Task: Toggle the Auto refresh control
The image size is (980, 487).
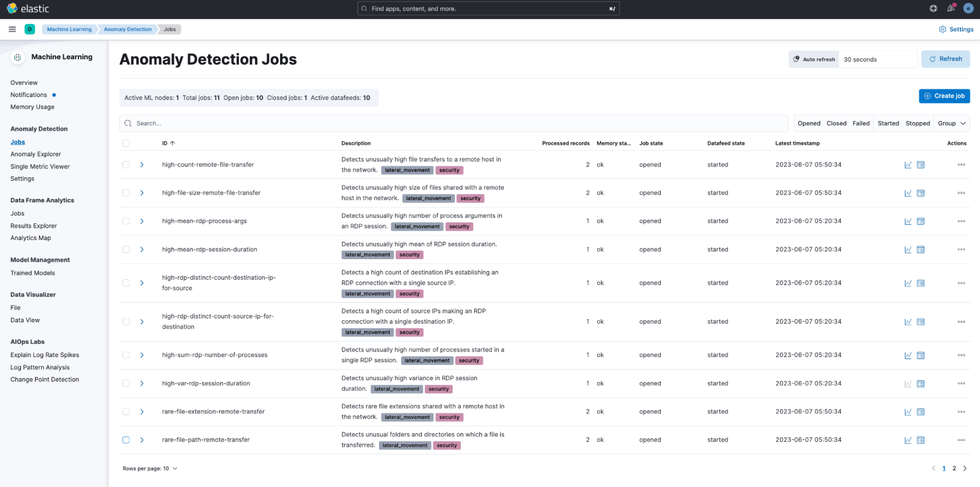Action: tap(814, 59)
